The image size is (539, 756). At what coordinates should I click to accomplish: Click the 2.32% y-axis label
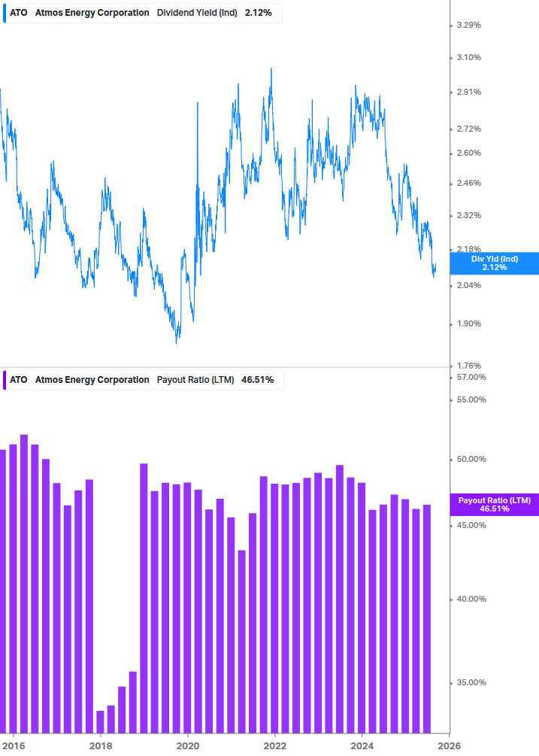[x=468, y=216]
